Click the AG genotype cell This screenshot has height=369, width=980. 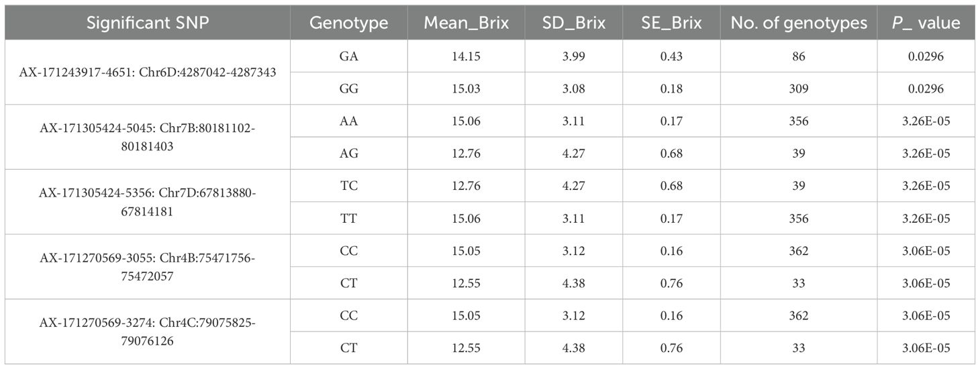click(348, 153)
